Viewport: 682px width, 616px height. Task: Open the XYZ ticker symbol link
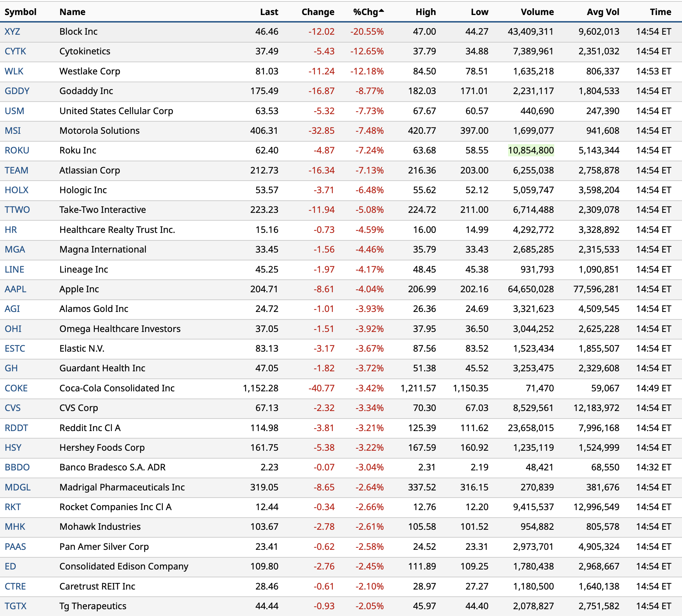pos(12,31)
